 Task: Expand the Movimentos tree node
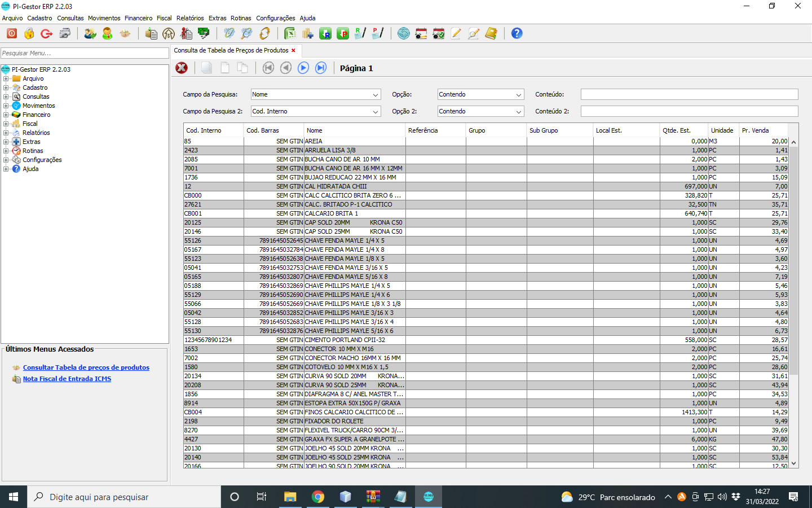pyautogui.click(x=6, y=106)
